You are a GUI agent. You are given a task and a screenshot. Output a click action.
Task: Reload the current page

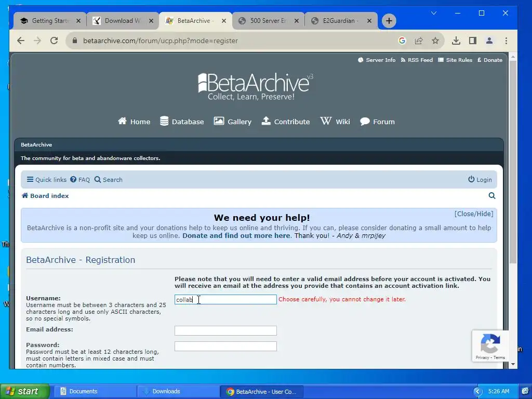pyautogui.click(x=54, y=41)
